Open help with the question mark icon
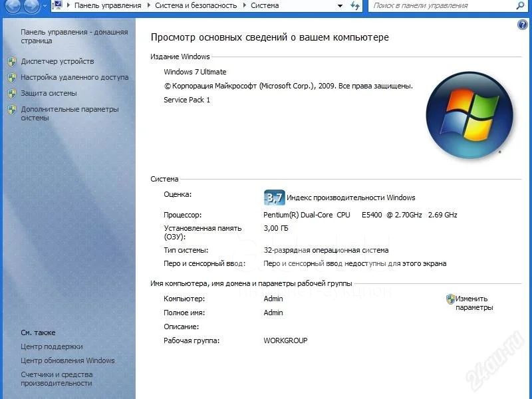The height and width of the screenshot is (399, 532). click(523, 25)
